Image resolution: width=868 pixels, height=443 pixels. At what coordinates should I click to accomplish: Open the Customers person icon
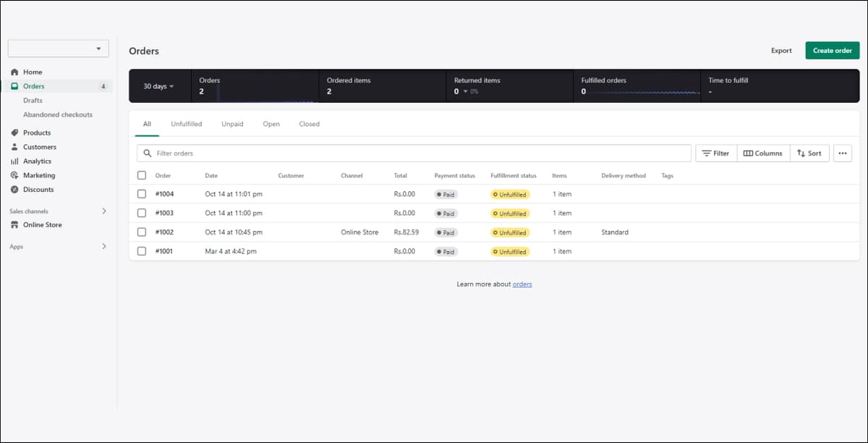(x=14, y=147)
